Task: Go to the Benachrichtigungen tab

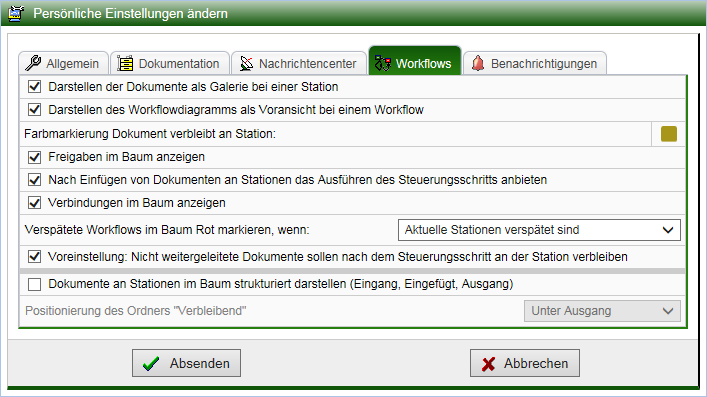Action: coord(535,63)
